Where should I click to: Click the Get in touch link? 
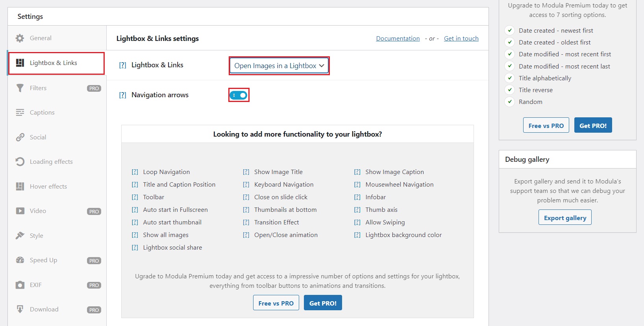[x=461, y=39]
